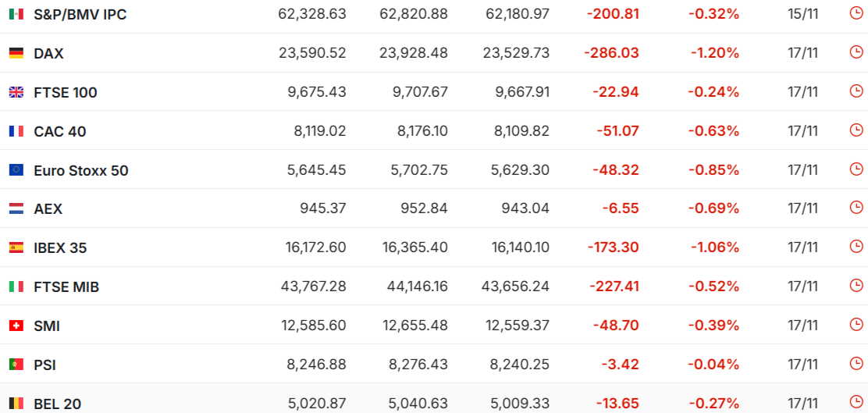
Task: Click the clock icon in the S&P/BMV IPC row
Action: pyautogui.click(x=856, y=13)
